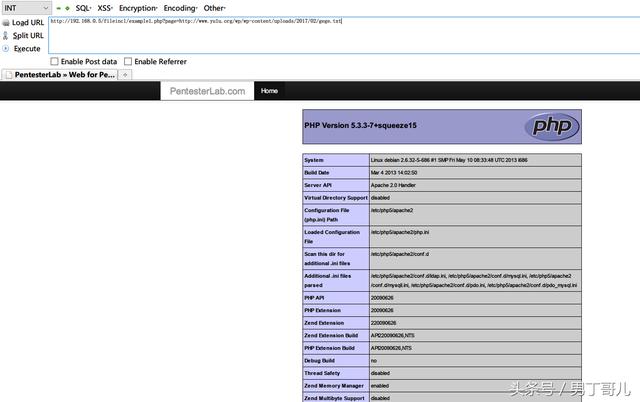Click the Additional .ini files parsed label
This screenshot has width=640, height=402.
(327, 281)
